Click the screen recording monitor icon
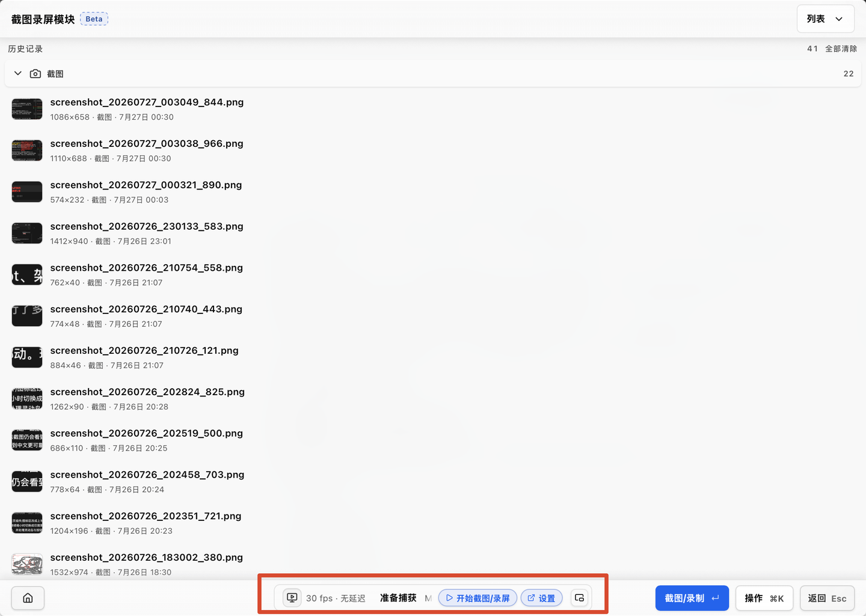 click(x=292, y=598)
